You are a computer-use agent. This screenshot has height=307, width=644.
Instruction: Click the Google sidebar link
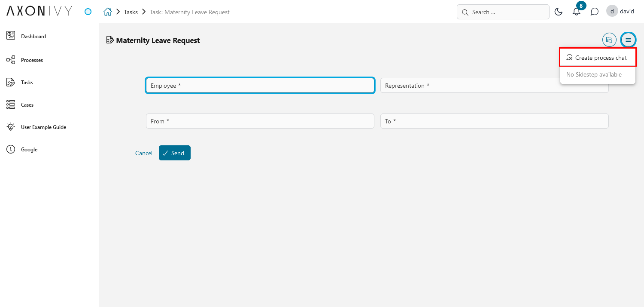29,150
